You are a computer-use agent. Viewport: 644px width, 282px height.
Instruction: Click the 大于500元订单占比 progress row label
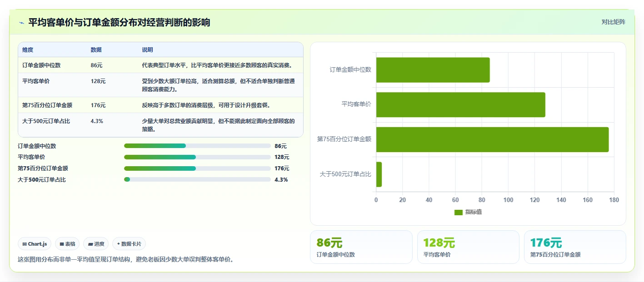[x=42, y=180]
